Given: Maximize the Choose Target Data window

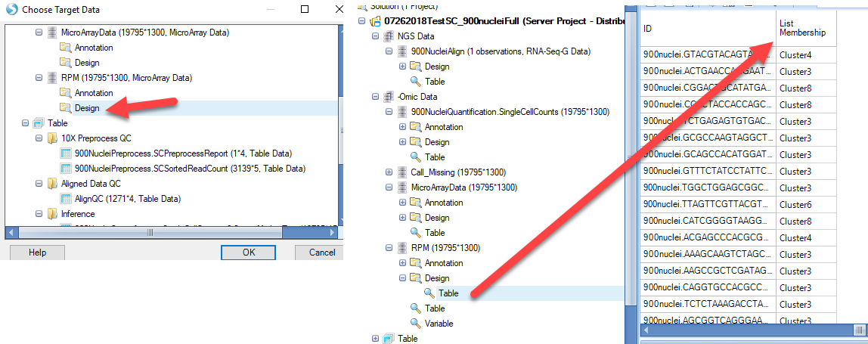Looking at the screenshot, I should [x=305, y=9].
